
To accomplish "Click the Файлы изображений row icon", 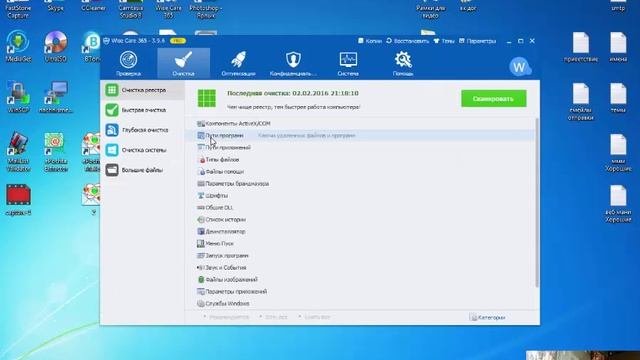I will tap(201, 280).
